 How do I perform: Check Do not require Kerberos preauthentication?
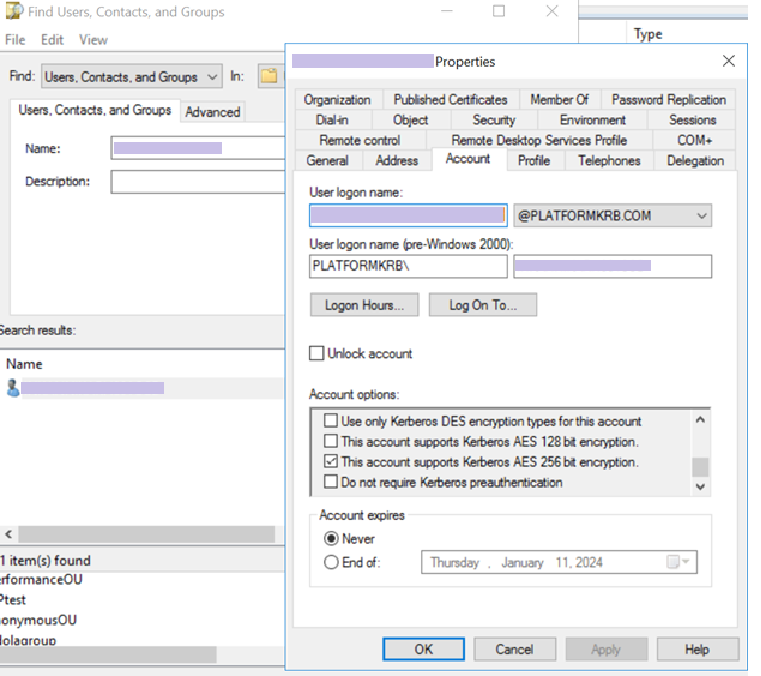[331, 481]
